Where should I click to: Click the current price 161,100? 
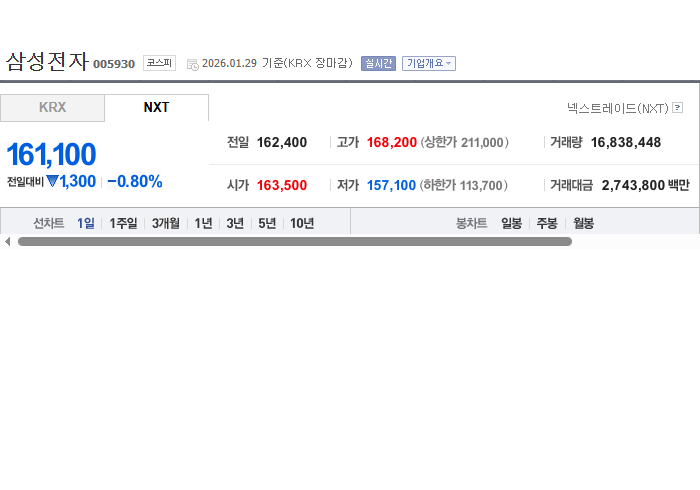click(x=51, y=154)
